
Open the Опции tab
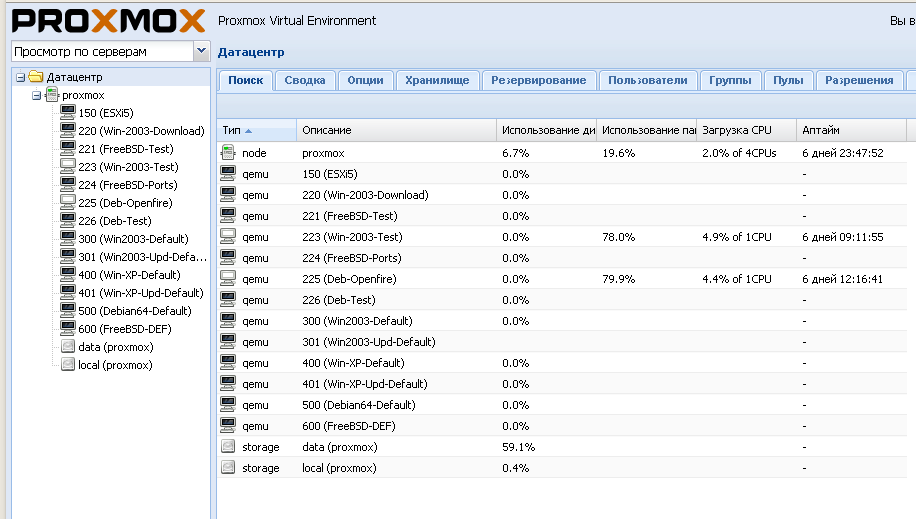[365, 80]
